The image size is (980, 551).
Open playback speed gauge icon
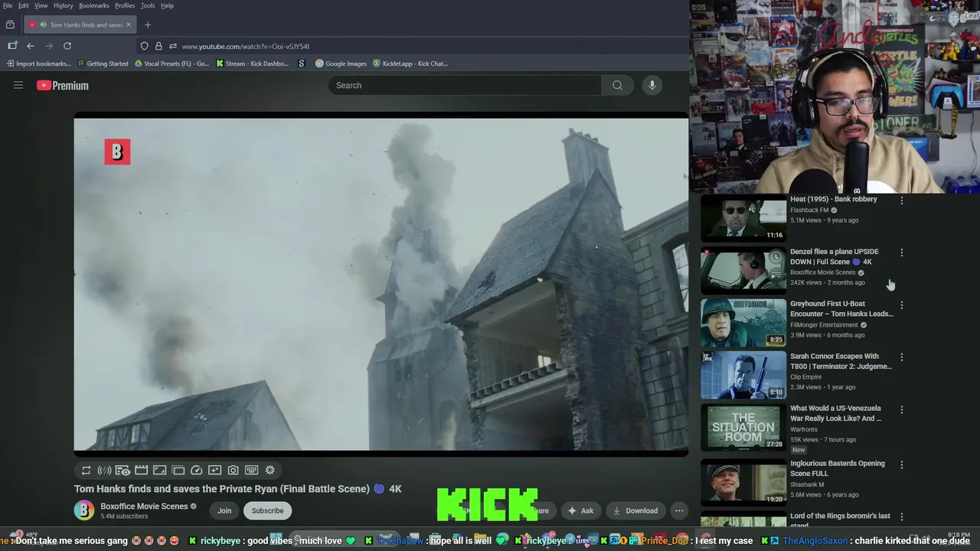tap(196, 470)
